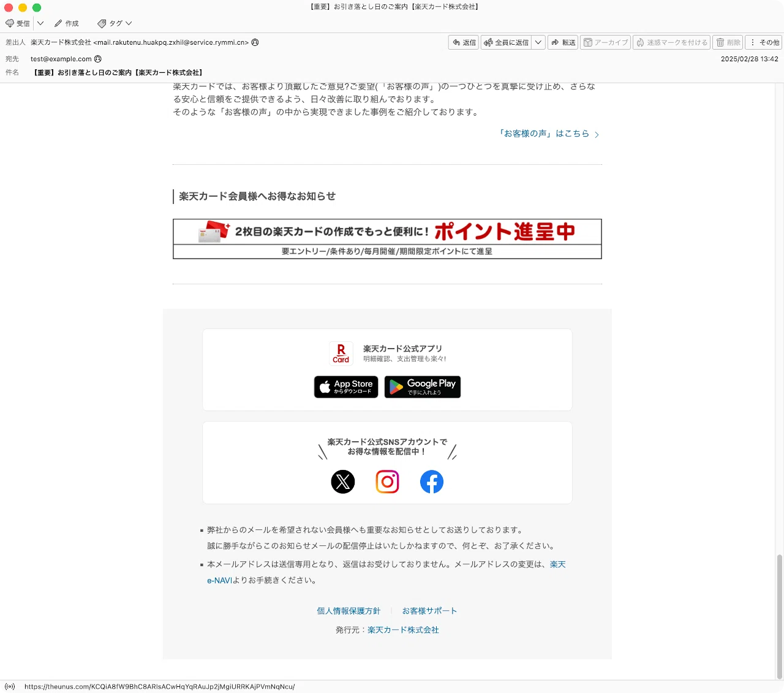Click heading 楽天カード会員様へお得なお知らせ

257,196
